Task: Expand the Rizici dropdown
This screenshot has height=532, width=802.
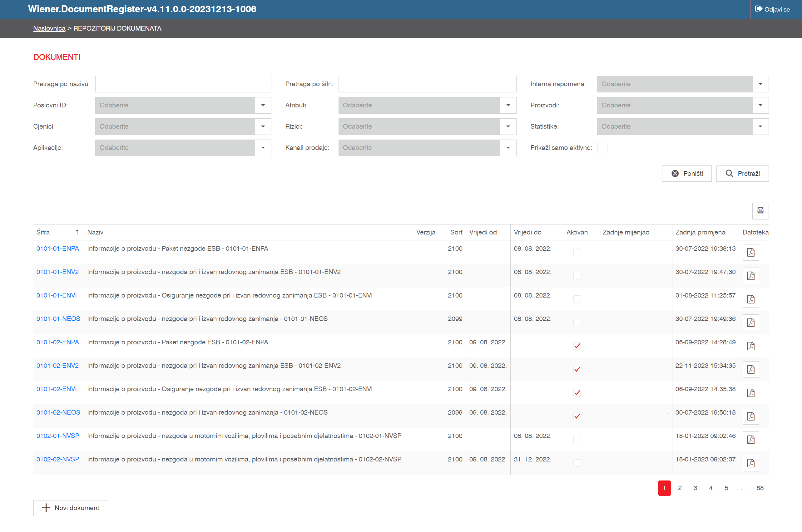Action: [508, 126]
